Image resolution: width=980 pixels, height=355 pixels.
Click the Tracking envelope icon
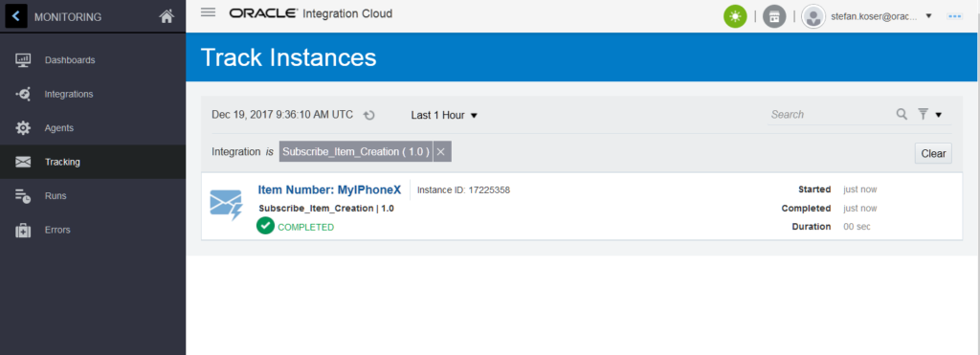pos(23,162)
